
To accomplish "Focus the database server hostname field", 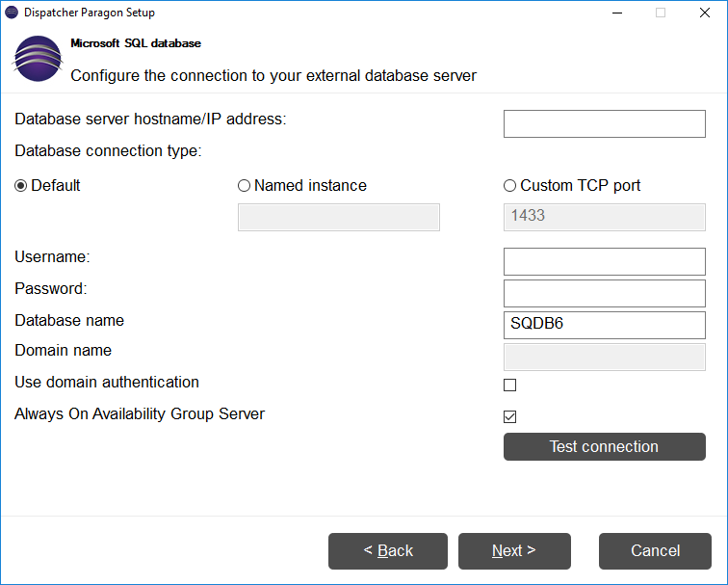I will click(604, 123).
